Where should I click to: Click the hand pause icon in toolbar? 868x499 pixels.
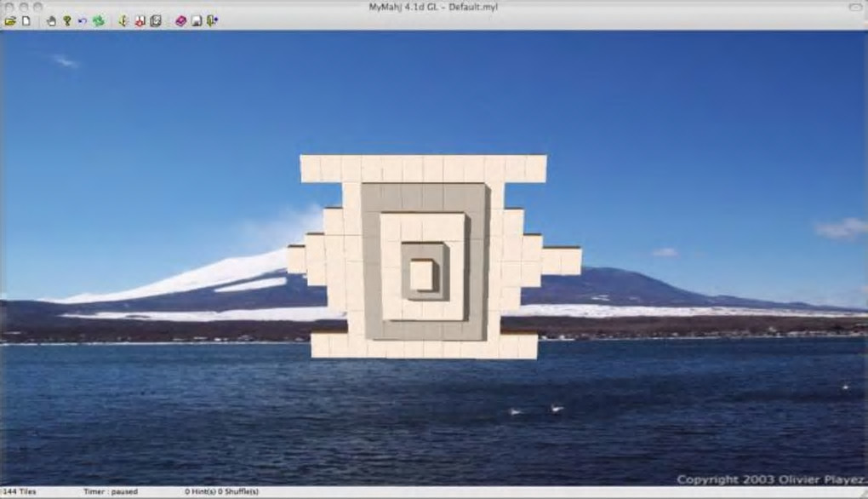pyautogui.click(x=51, y=21)
